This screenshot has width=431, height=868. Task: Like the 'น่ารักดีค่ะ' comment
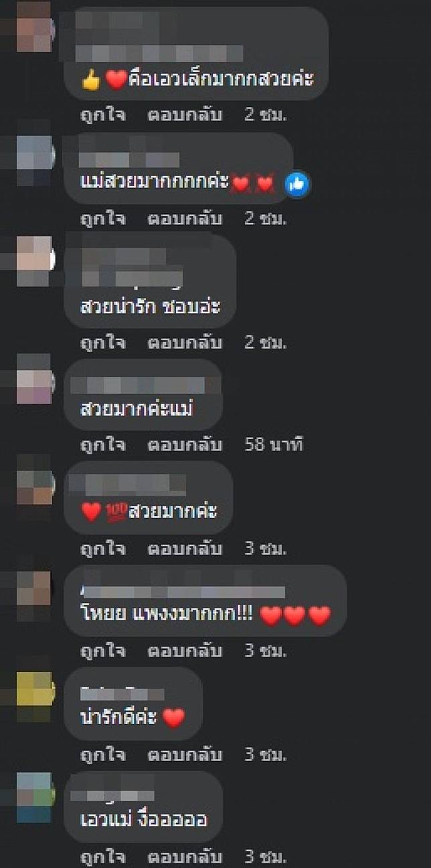(102, 755)
